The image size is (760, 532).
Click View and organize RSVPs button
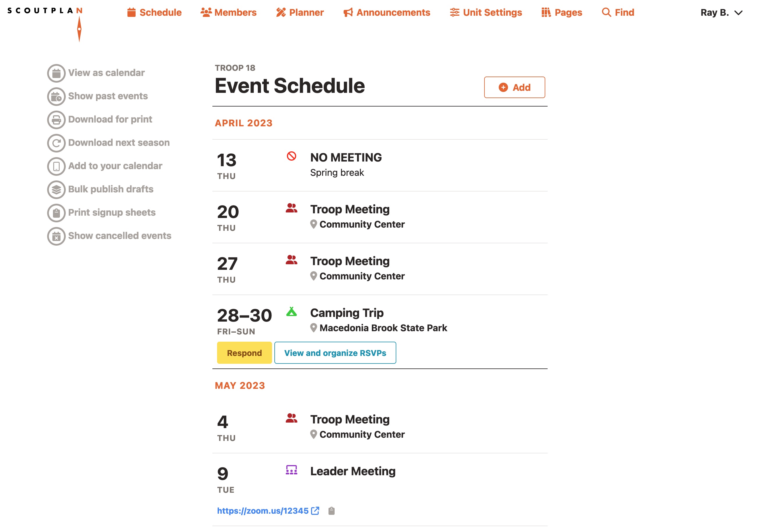[335, 352]
